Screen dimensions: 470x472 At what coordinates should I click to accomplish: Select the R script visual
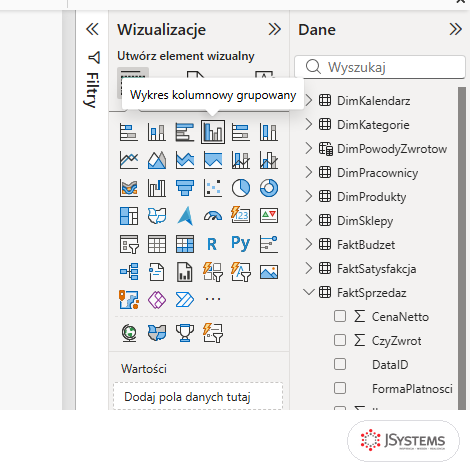(213, 244)
